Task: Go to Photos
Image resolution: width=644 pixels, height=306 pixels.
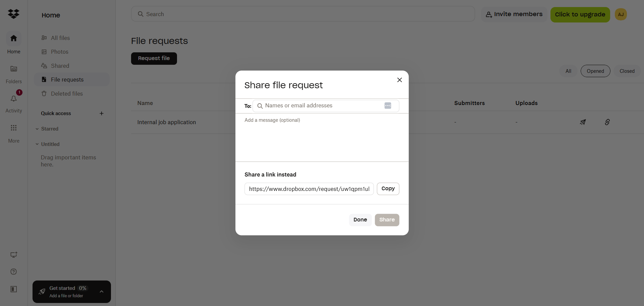Action: point(72,52)
